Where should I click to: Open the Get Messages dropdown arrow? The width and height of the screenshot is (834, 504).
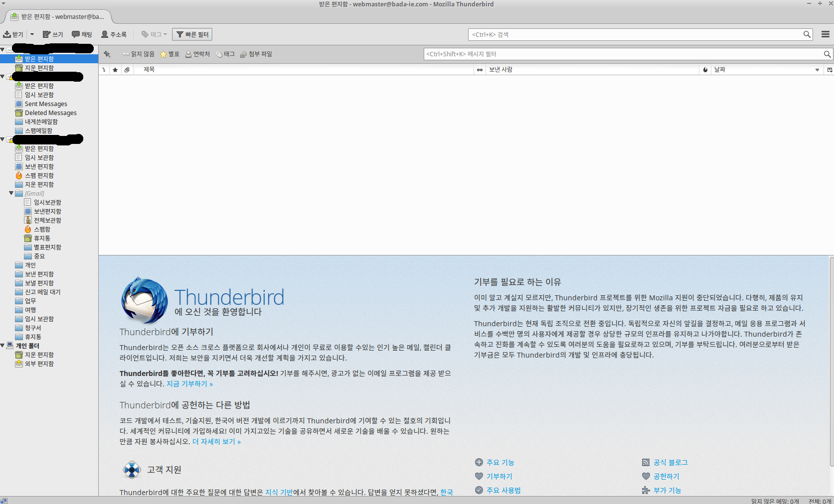click(32, 34)
